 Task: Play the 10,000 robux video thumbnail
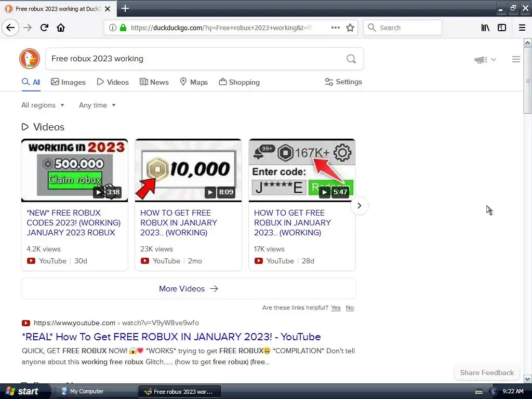188,170
